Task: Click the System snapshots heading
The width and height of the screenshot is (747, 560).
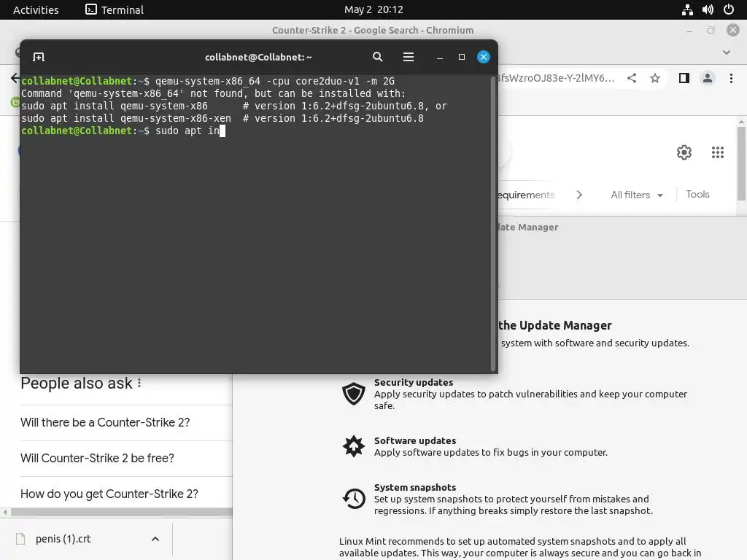Action: click(415, 487)
